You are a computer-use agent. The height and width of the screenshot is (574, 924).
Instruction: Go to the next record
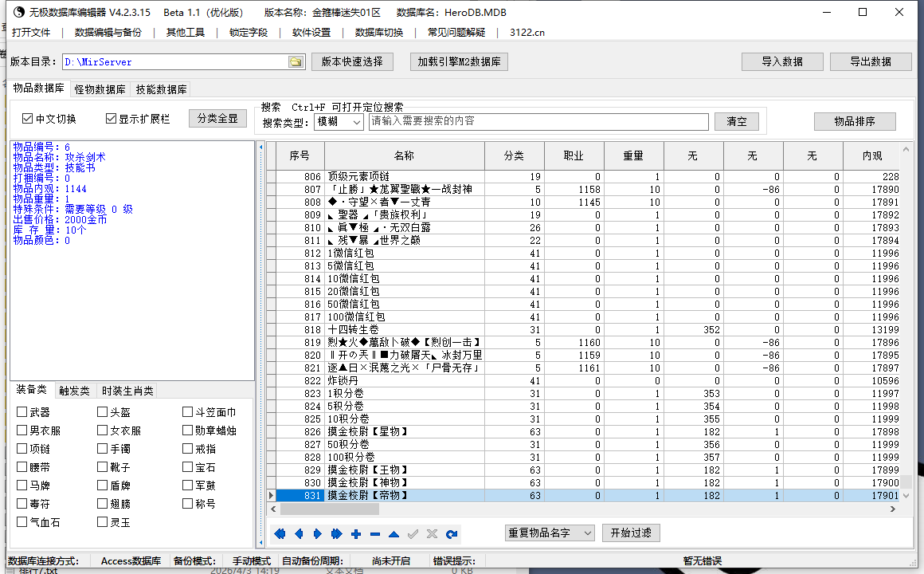tap(318, 534)
